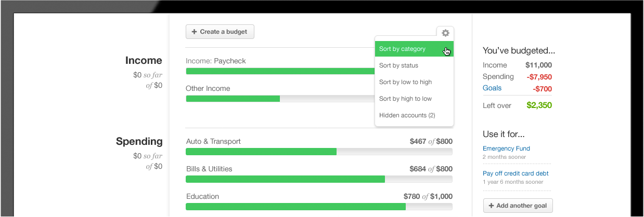Open Hidden accounts (2) entry

pyautogui.click(x=407, y=115)
